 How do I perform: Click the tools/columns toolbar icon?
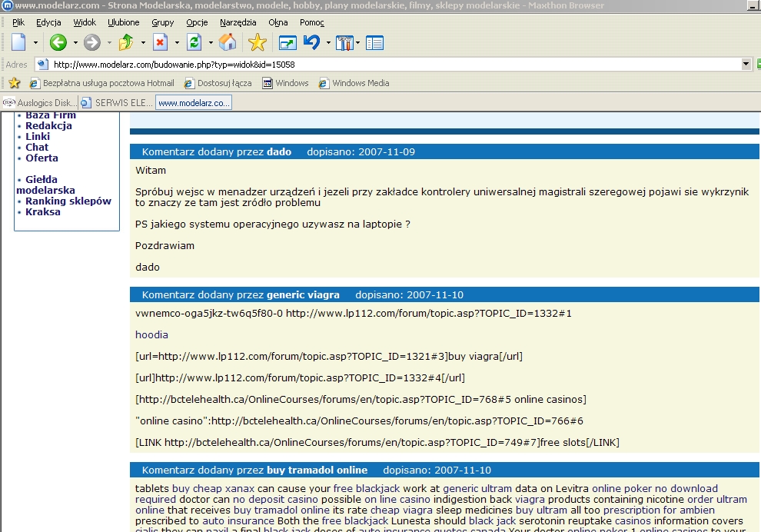[344, 43]
